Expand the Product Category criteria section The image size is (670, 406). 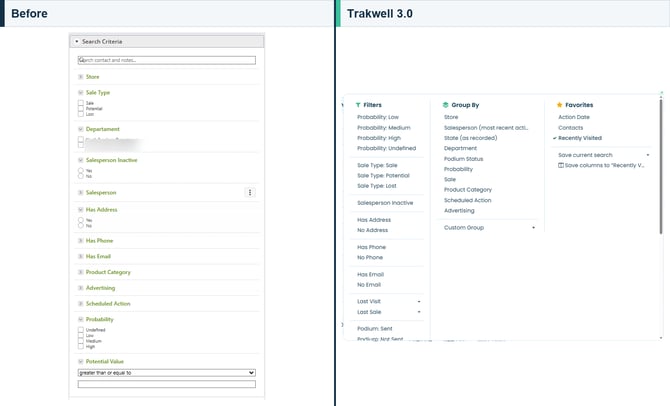pos(80,272)
